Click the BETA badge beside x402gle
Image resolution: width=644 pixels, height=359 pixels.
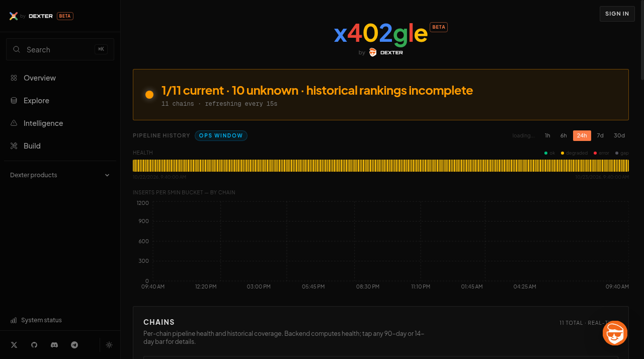(439, 27)
